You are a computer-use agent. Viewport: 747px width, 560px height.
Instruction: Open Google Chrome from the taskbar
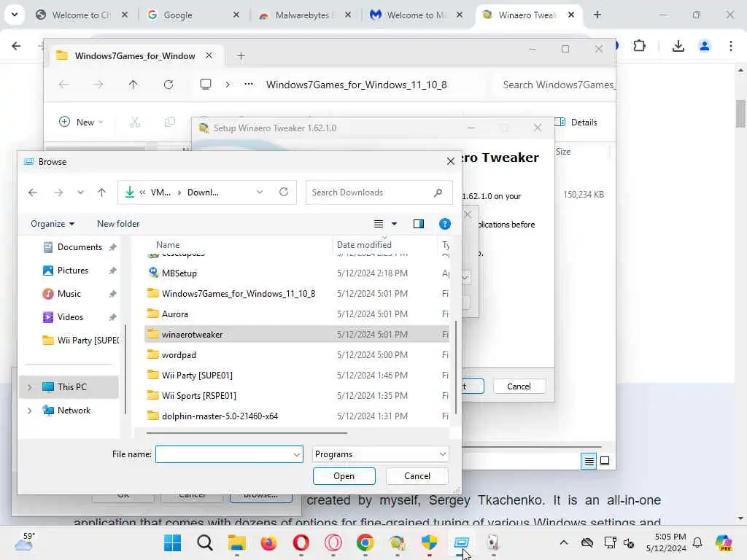point(365,542)
